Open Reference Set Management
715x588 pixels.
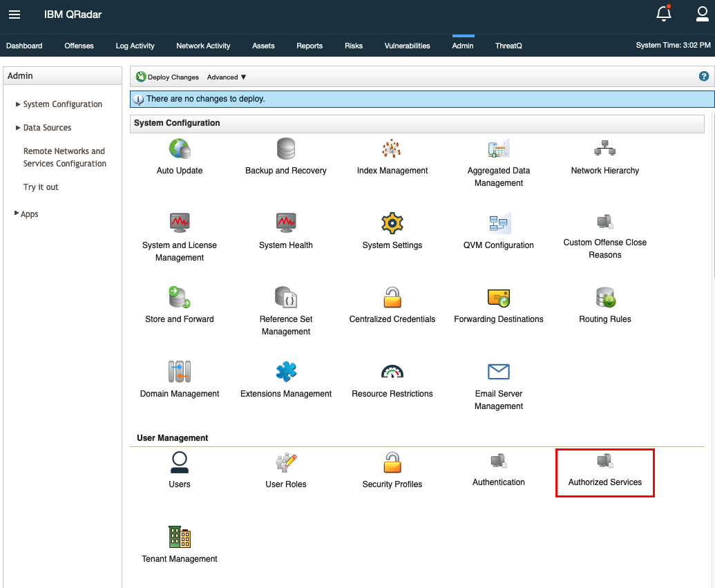click(x=286, y=311)
